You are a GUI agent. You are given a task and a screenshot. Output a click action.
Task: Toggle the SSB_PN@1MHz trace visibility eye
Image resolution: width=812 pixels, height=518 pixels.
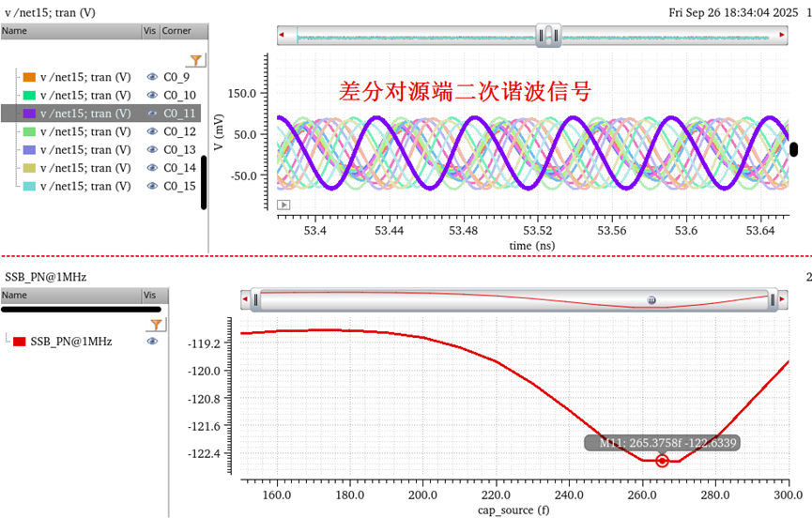pyautogui.click(x=152, y=342)
